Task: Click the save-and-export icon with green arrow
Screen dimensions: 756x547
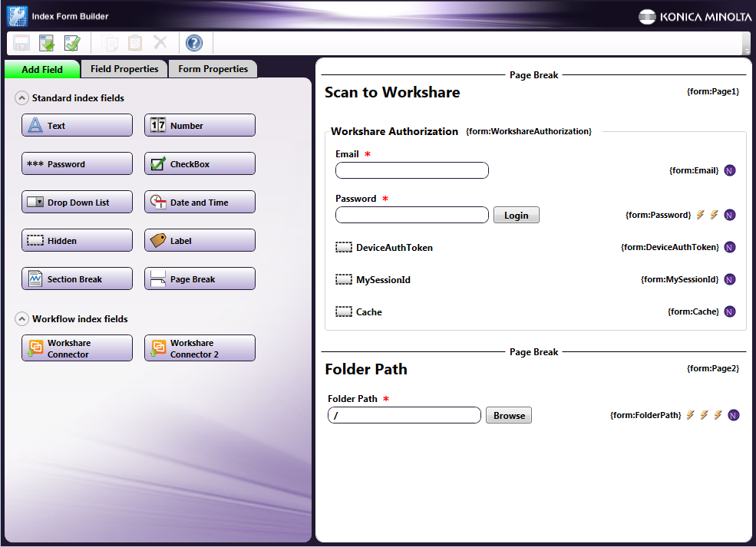Action: (47, 44)
